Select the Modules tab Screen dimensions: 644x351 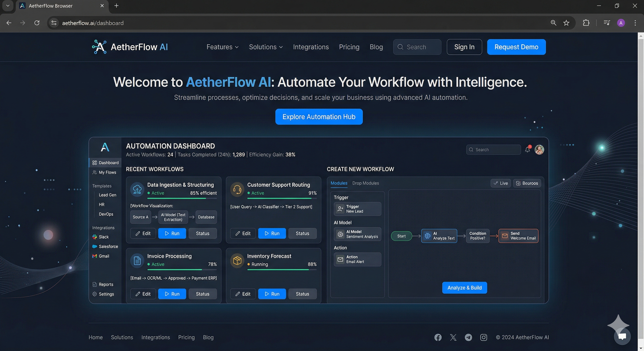(339, 183)
